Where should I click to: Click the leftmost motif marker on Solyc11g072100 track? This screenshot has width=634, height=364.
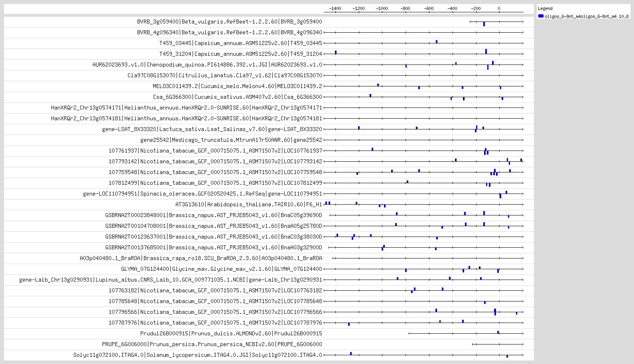pos(351,353)
